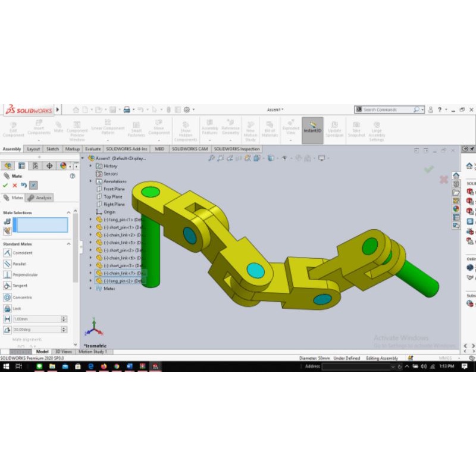Click the distance value stepper arrows

(64, 319)
